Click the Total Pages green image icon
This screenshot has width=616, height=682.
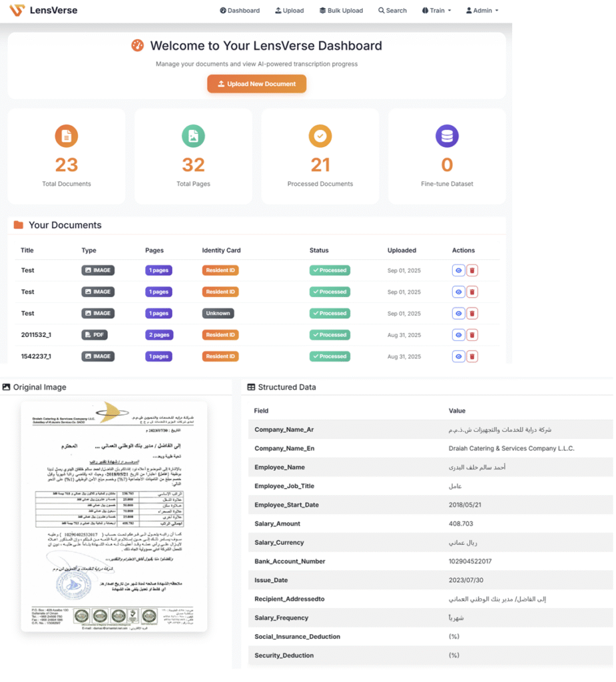point(193,136)
